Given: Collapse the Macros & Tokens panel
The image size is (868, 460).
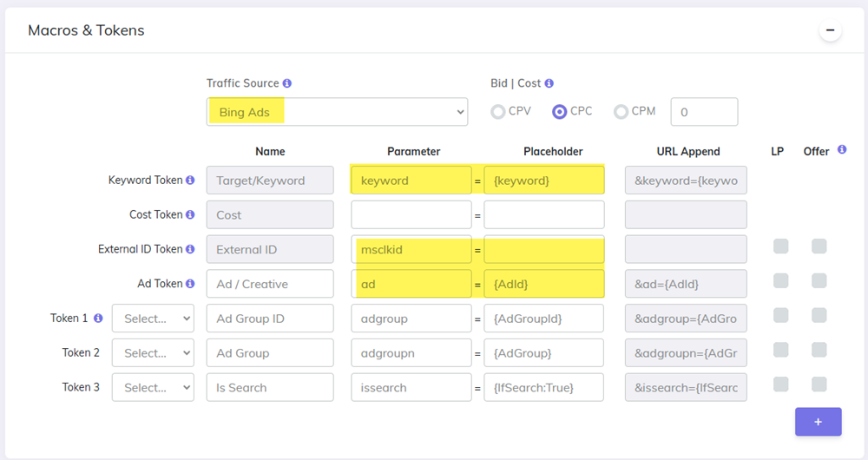Looking at the screenshot, I should 831,30.
